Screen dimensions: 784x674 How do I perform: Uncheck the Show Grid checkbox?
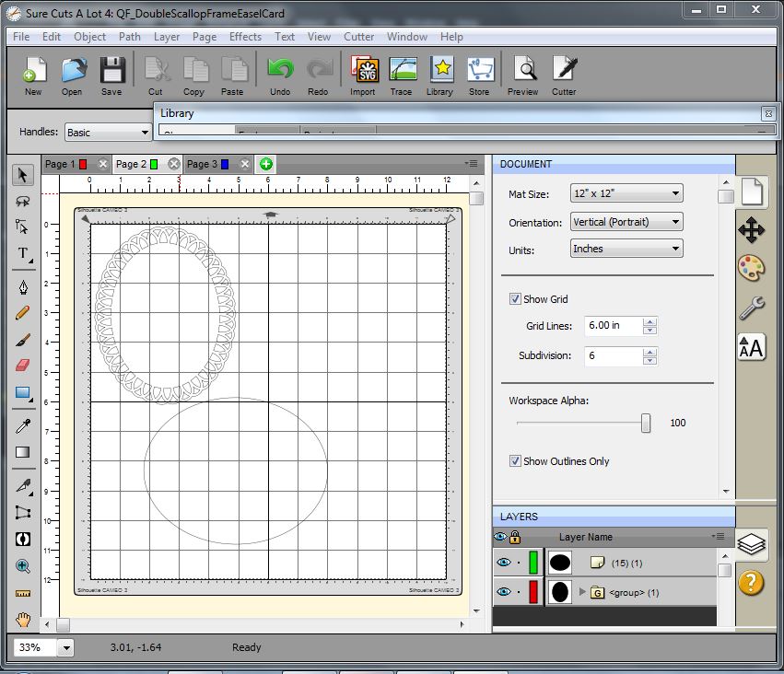tap(515, 299)
